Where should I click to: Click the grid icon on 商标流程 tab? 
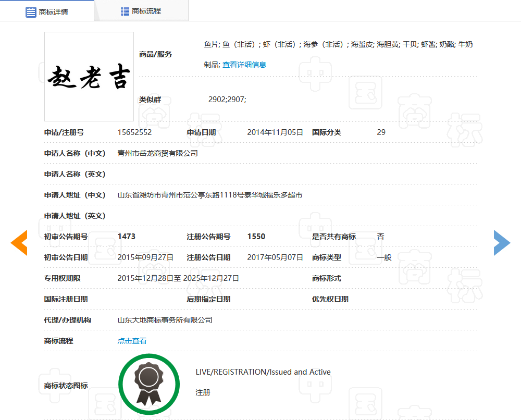(x=125, y=10)
